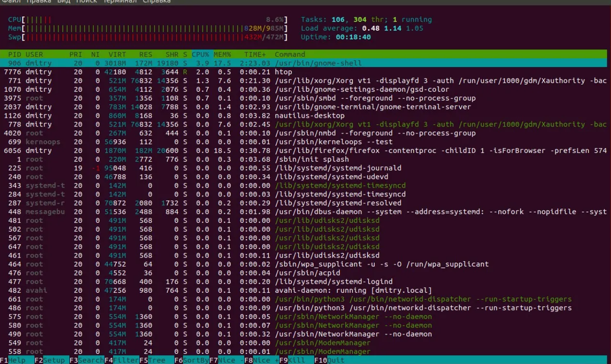Viewport: 611px width, 364px height.
Task: Click the CPU usage meter bar
Action: (x=148, y=19)
